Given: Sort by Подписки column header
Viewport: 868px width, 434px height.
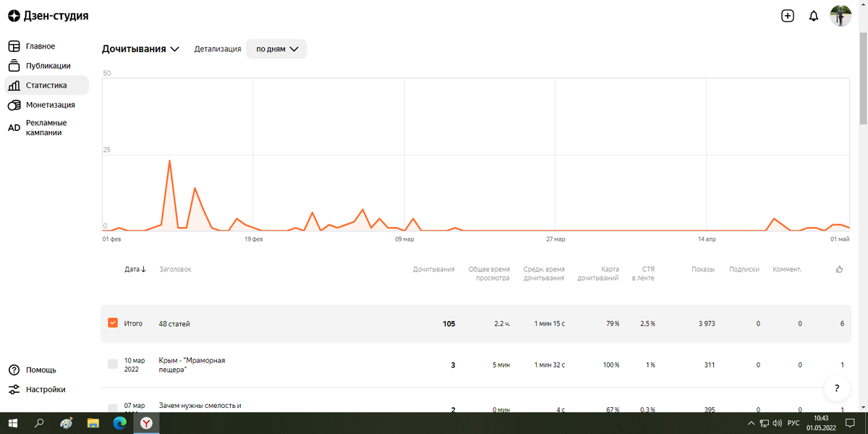Looking at the screenshot, I should point(744,269).
